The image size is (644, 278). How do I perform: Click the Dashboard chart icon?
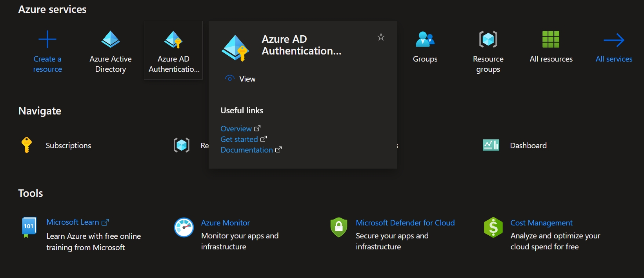click(491, 145)
